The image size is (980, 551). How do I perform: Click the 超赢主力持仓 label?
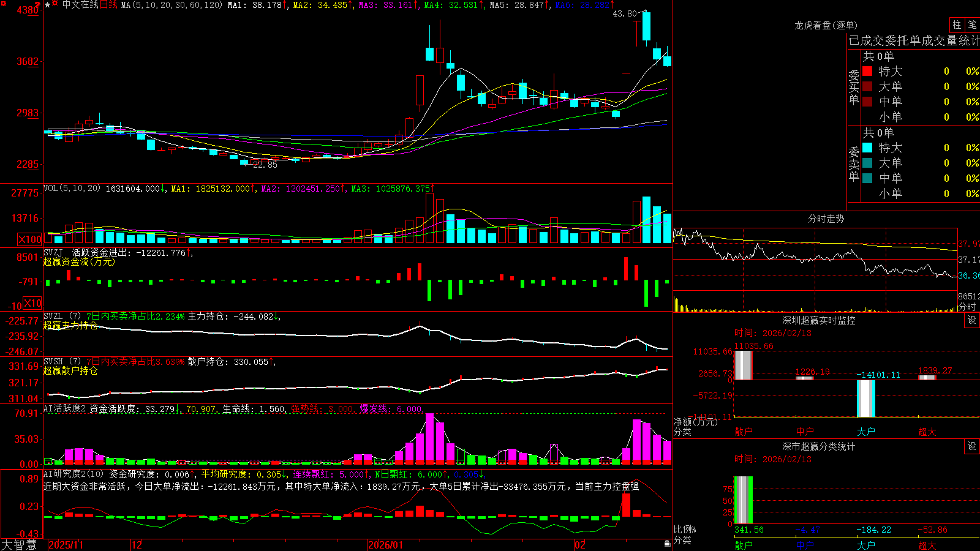(70, 325)
